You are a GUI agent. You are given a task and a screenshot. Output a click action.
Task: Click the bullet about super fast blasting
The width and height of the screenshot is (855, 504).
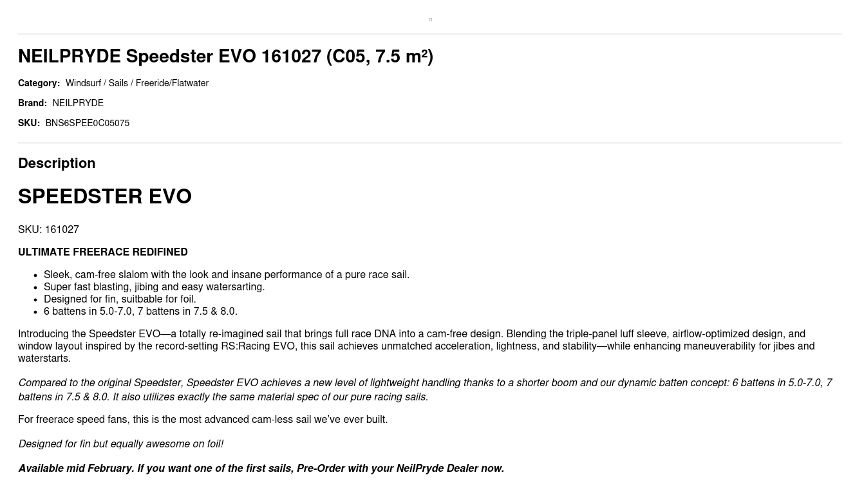click(154, 287)
